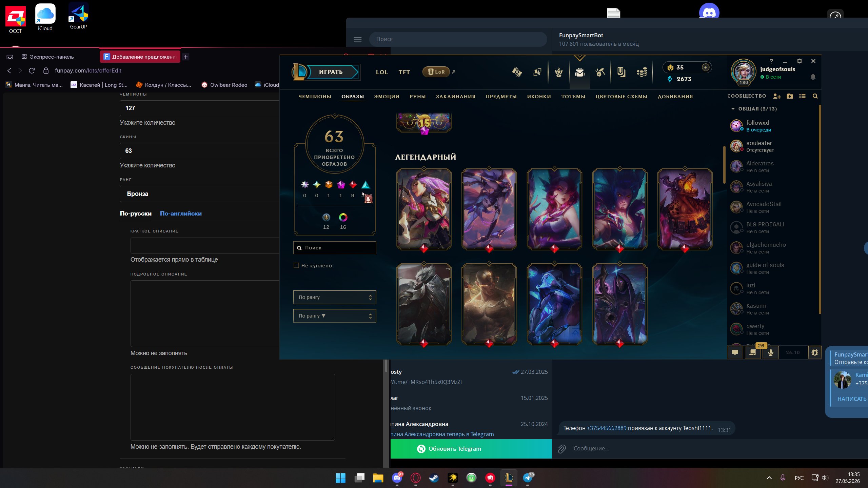Open friend followxxl in the list
The width and height of the screenshot is (868, 488).
click(x=773, y=126)
